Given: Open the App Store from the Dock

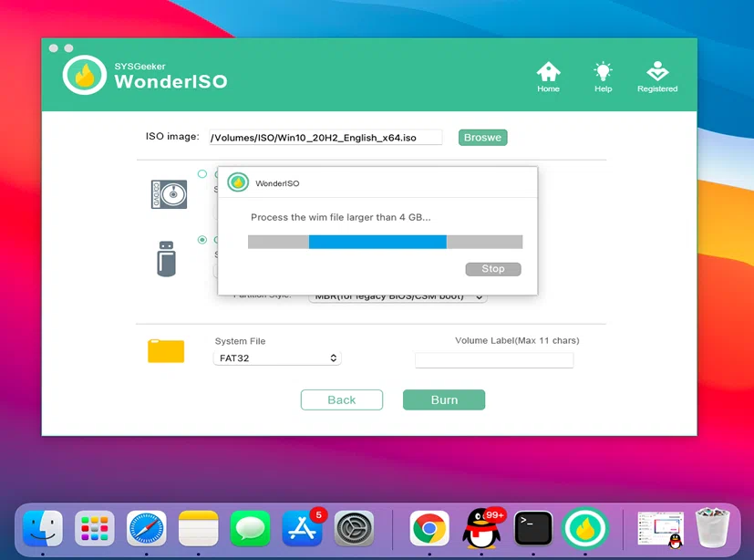Looking at the screenshot, I should [x=301, y=528].
